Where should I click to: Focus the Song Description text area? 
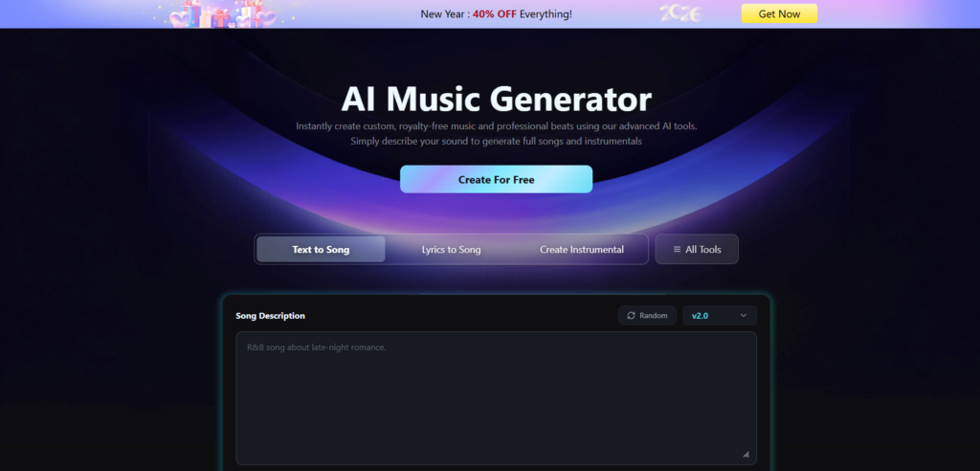497,398
